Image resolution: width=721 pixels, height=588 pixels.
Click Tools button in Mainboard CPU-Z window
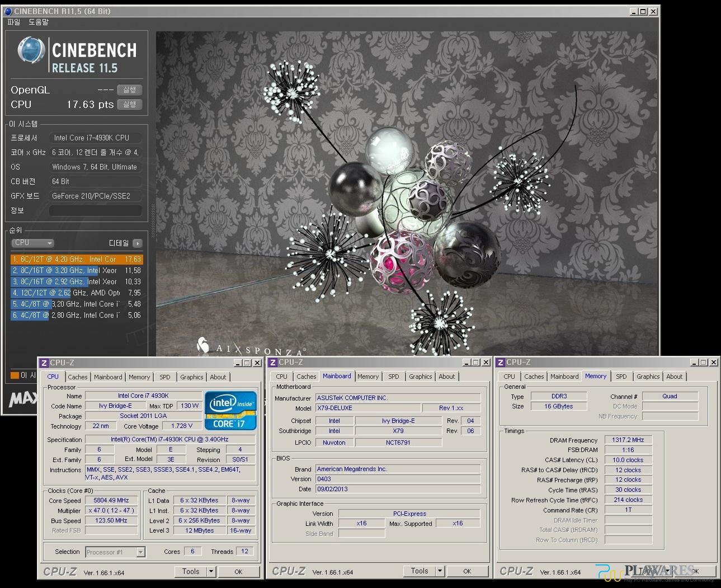(x=420, y=571)
